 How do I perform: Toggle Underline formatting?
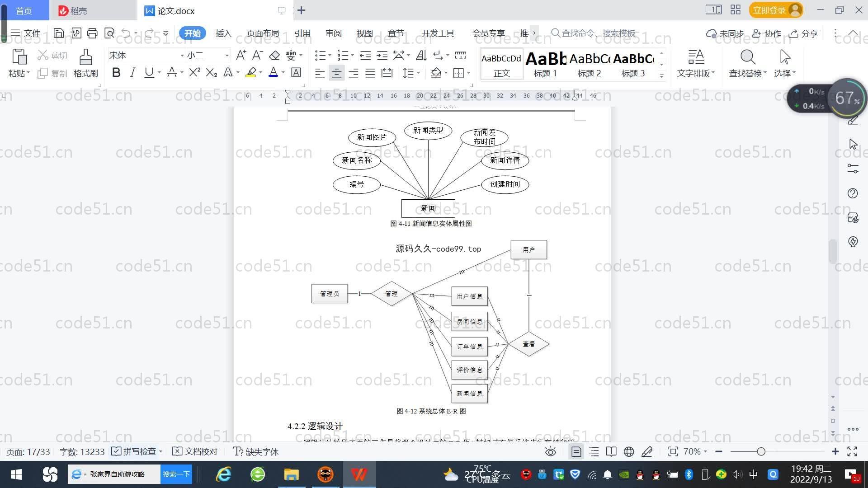149,72
